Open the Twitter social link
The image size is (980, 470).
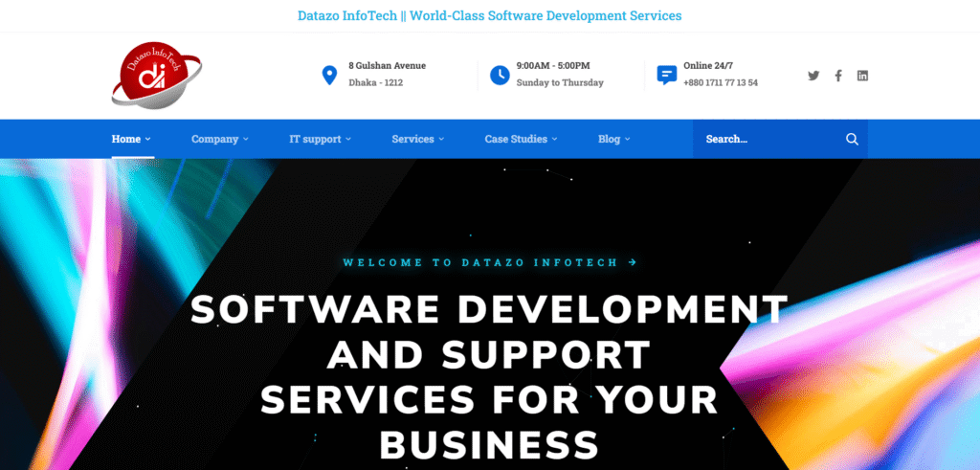pos(813,76)
